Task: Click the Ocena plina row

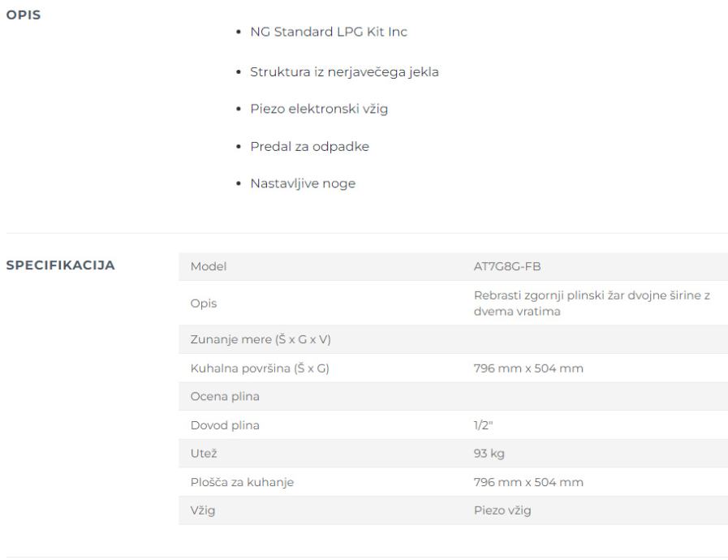Action: pyautogui.click(x=453, y=397)
